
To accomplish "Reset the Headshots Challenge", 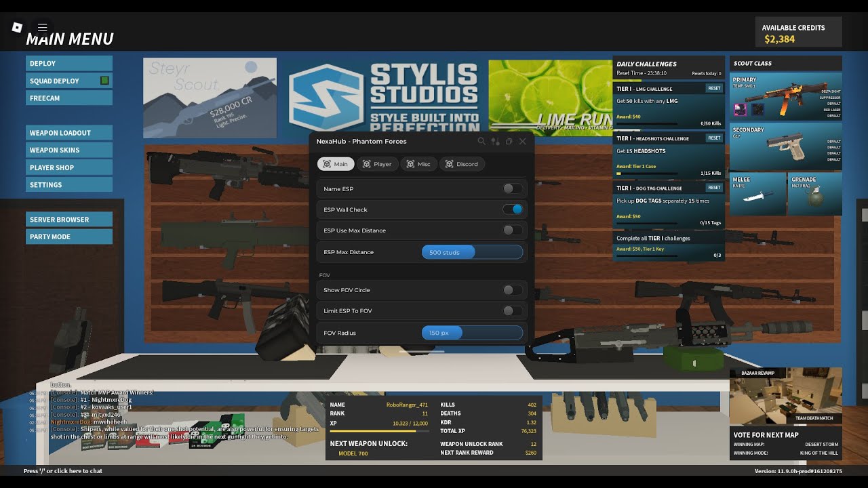I will coord(714,138).
